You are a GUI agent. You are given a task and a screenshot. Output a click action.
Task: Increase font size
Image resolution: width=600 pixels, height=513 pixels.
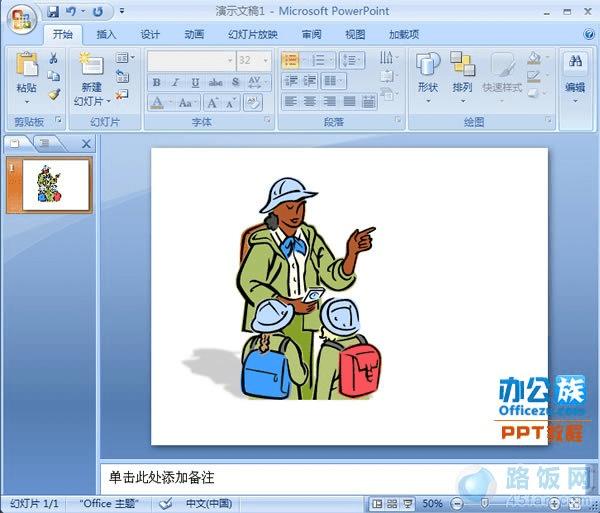click(213, 103)
